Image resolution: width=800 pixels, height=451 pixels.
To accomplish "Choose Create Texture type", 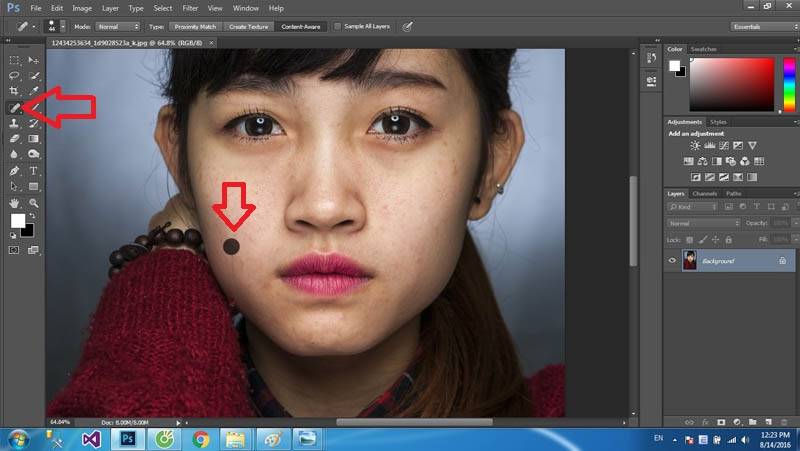I will coord(248,27).
